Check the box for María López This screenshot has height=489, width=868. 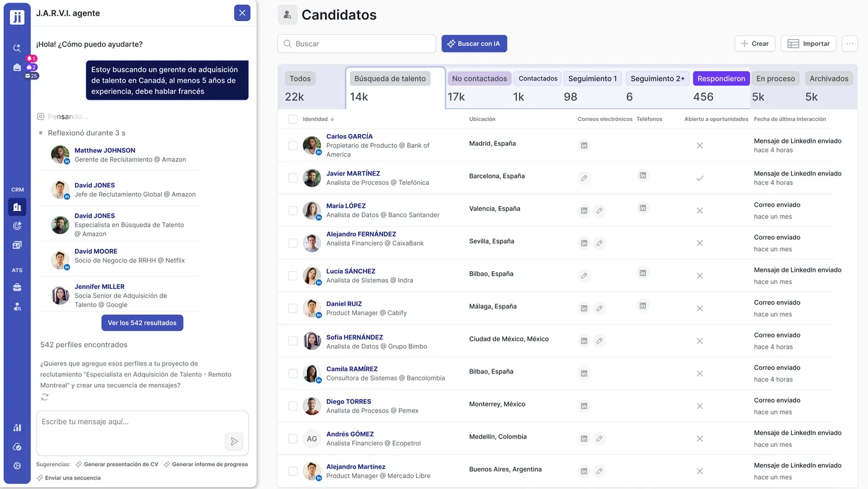coord(293,210)
